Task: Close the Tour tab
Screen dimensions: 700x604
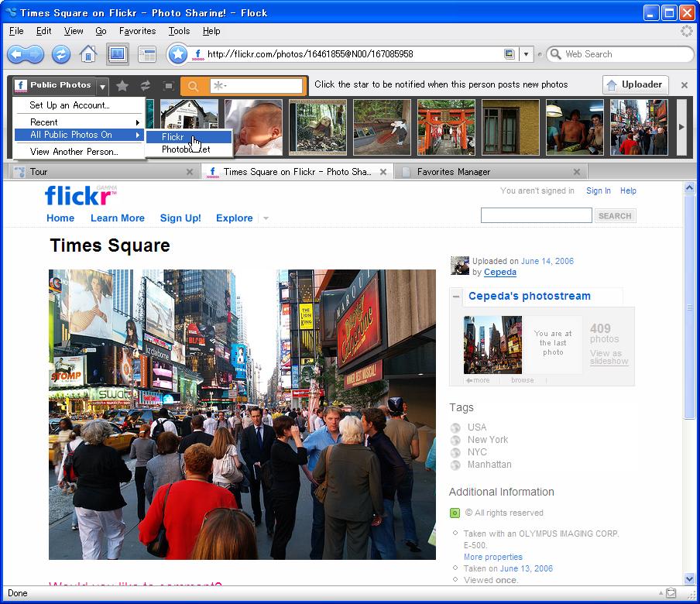Action: pos(190,172)
